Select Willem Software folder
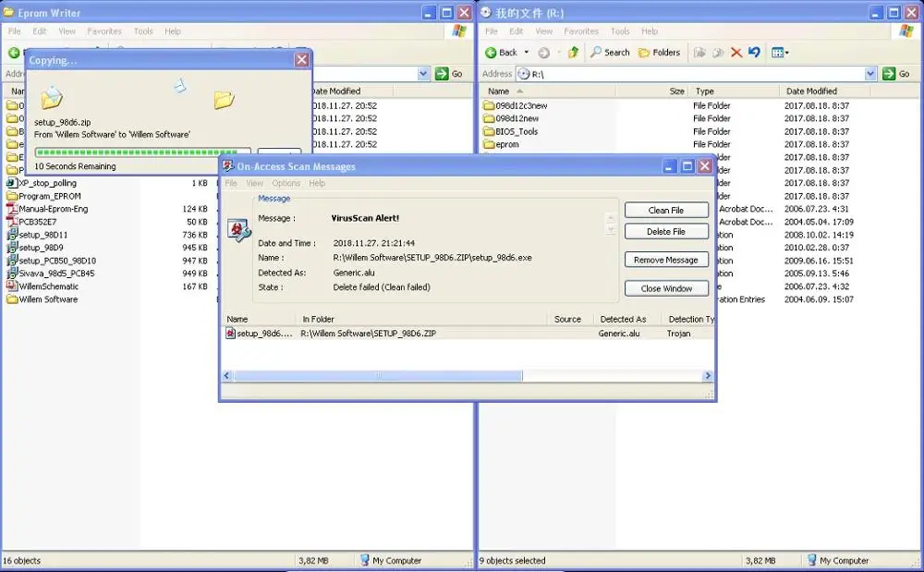The height and width of the screenshot is (572, 924). pyautogui.click(x=42, y=299)
